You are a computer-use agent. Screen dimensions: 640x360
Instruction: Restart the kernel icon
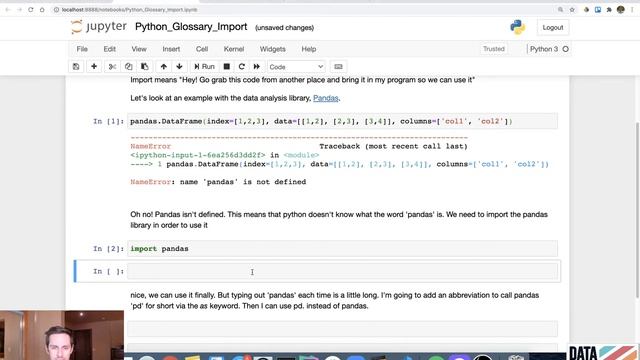tap(242, 67)
